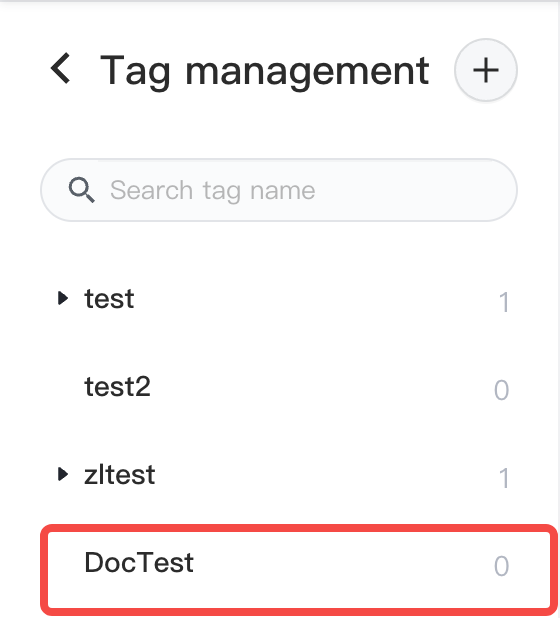Click the magnifying glass search icon

point(82,190)
